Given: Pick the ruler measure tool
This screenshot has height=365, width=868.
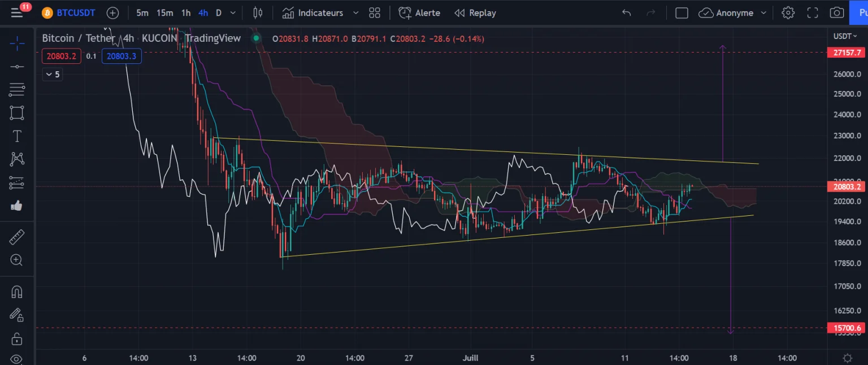Looking at the screenshot, I should click(x=17, y=237).
